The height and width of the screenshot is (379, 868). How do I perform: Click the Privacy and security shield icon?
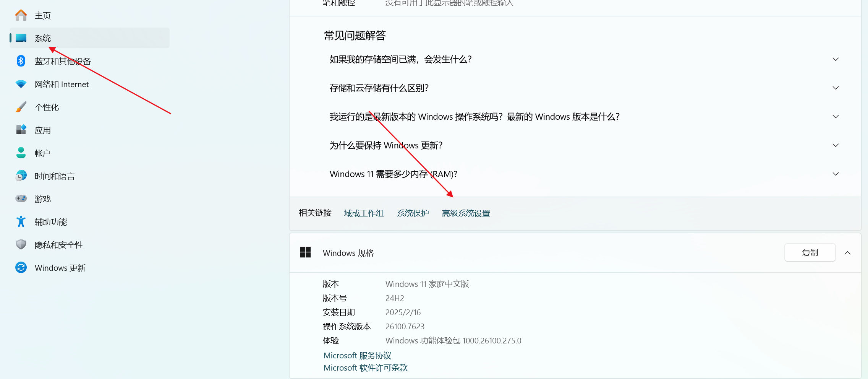coord(21,244)
